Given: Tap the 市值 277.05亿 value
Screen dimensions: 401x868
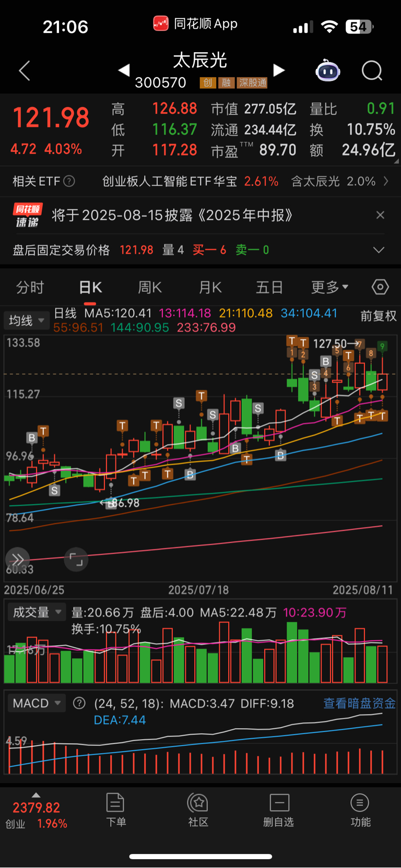Looking at the screenshot, I should 254,109.
